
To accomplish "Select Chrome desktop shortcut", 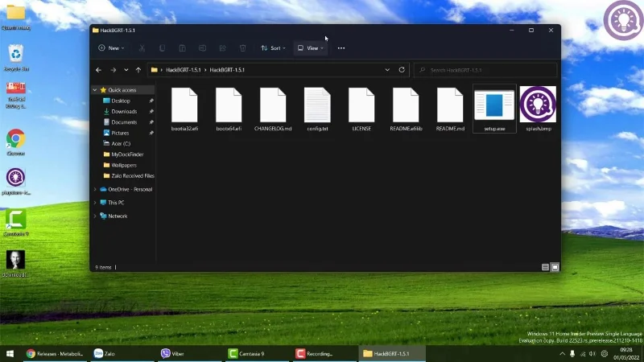I will [x=15, y=142].
